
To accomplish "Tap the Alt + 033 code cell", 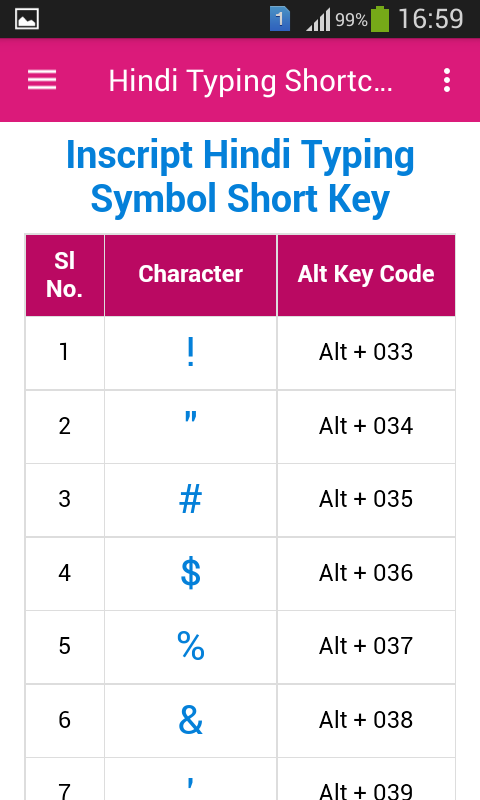I will point(366,353).
